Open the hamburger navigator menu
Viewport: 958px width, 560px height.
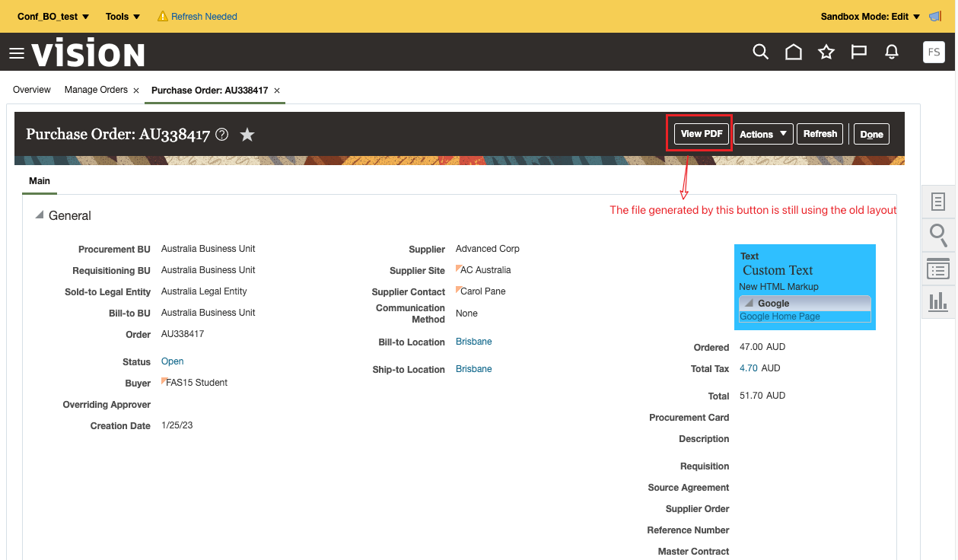tap(17, 53)
